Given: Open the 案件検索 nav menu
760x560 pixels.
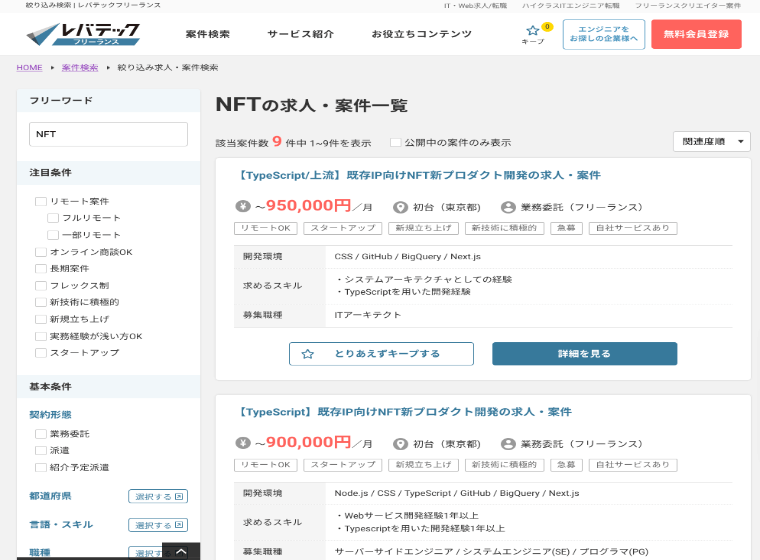Looking at the screenshot, I should pos(207,34).
